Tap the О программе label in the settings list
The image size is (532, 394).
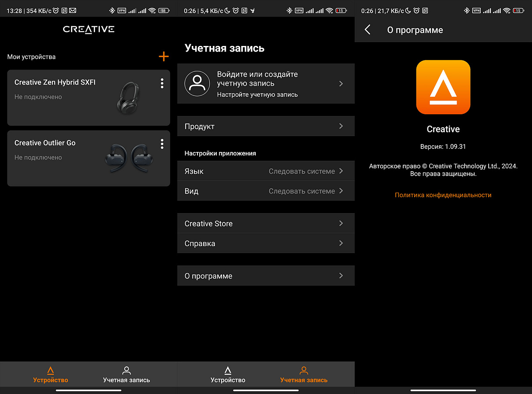208,276
